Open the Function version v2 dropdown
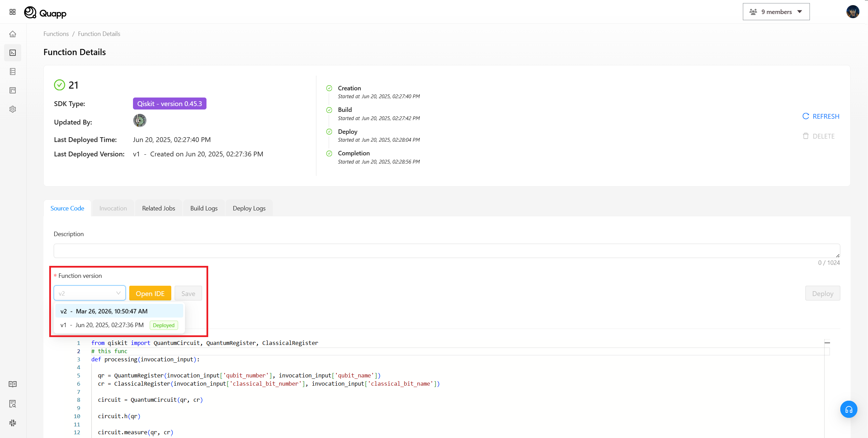 90,293
